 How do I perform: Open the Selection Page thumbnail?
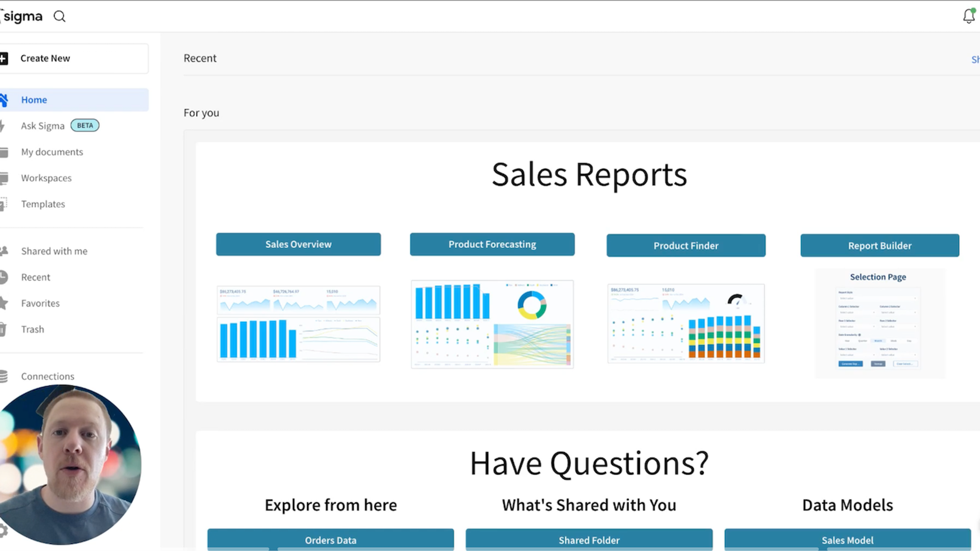880,323
